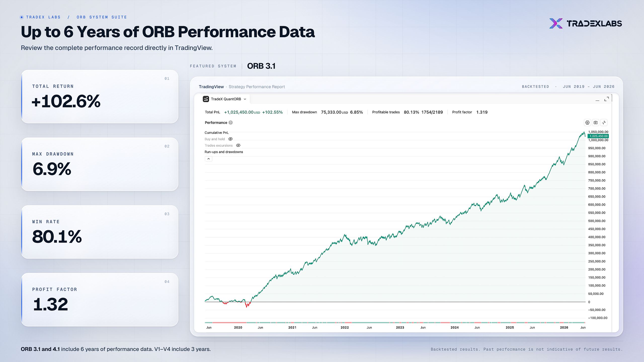Click the +102.6% Total Return card
The image size is (644, 362).
(x=100, y=97)
